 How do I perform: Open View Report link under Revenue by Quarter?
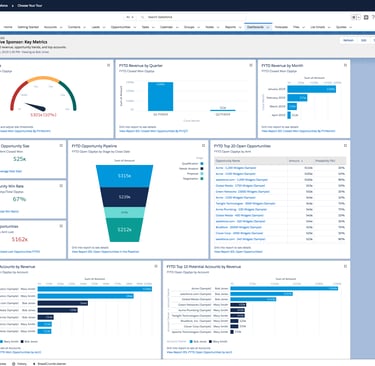pos(153,131)
